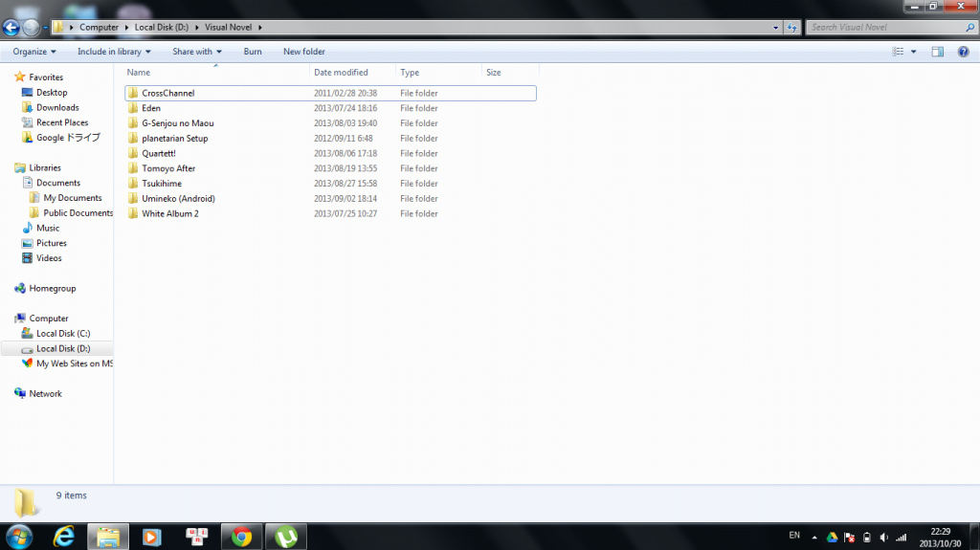
Task: Launch Internet Explorer from taskbar
Action: 64,537
